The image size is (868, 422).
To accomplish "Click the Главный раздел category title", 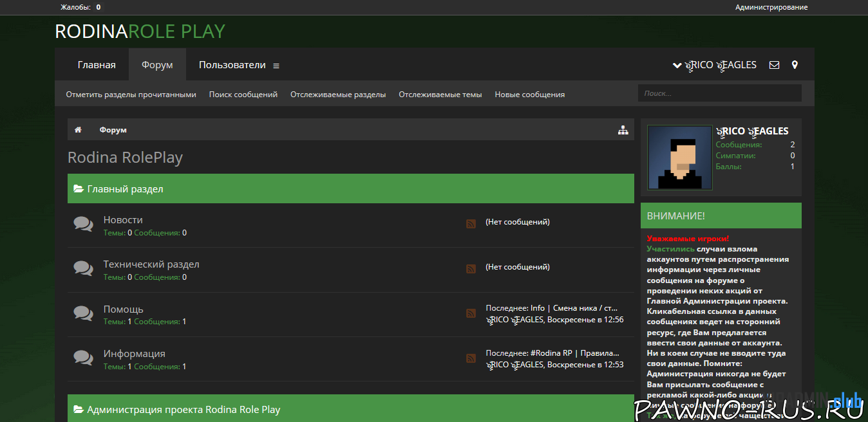I will pyautogui.click(x=125, y=189).
